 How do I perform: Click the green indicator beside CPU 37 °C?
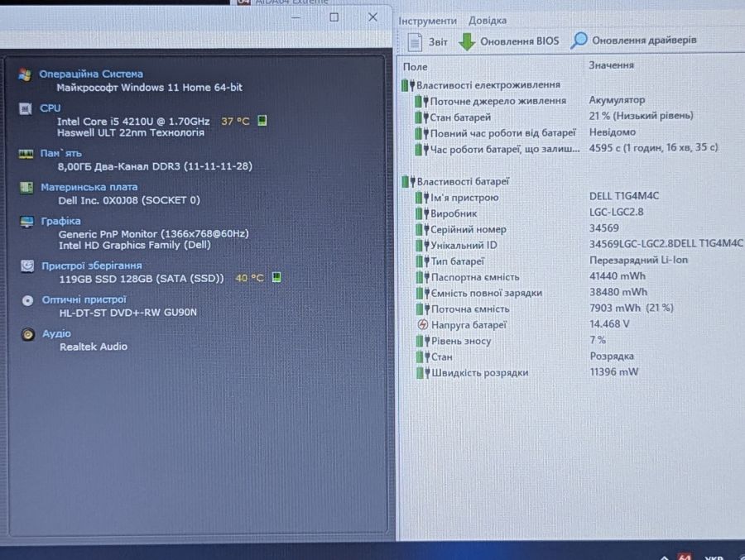(262, 120)
